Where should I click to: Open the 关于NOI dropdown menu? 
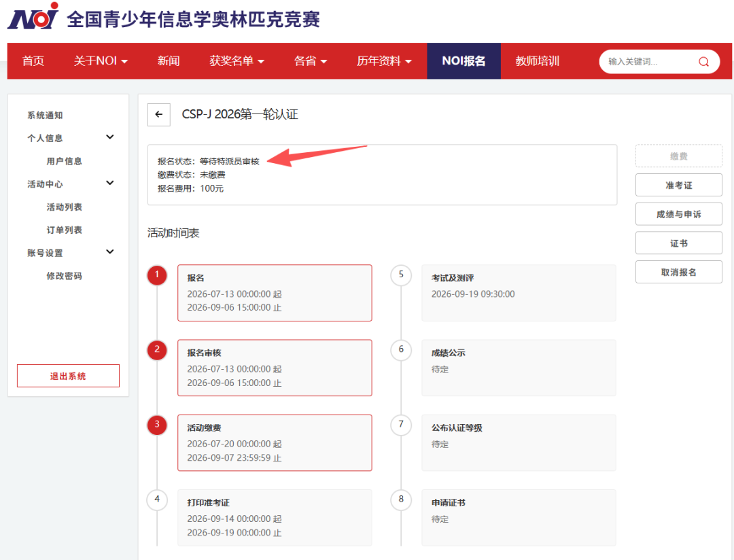101,61
